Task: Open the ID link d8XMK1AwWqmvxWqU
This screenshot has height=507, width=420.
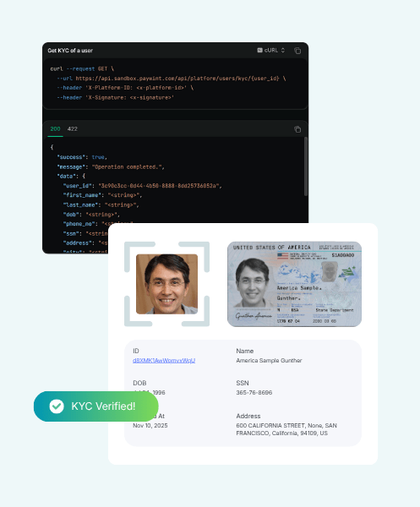Action: coord(164,361)
